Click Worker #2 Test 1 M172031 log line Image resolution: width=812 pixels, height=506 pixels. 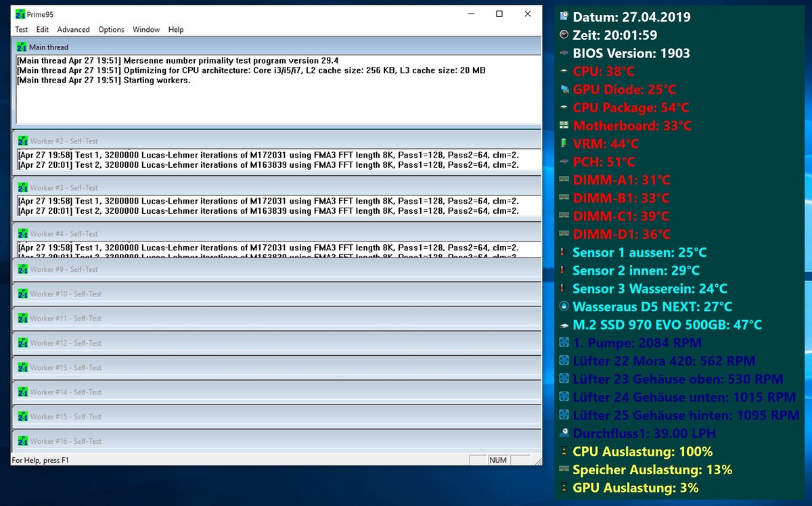click(269, 155)
